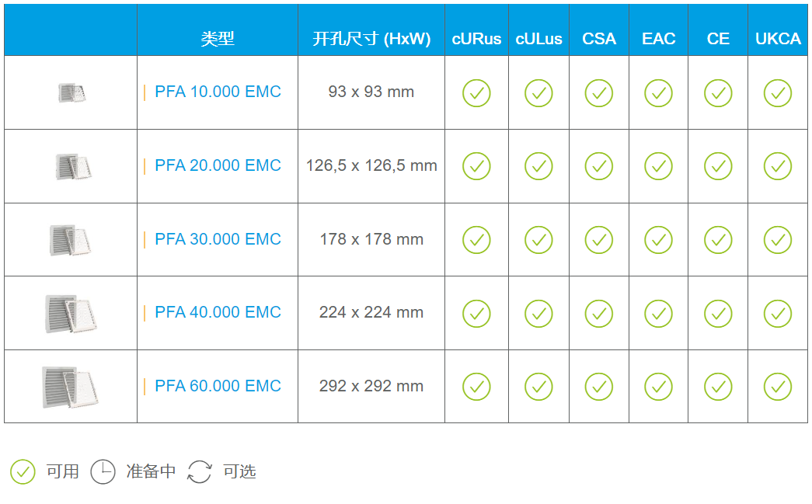Click the CSA checkmark for PFA 20.000 EMC
The width and height of the screenshot is (812, 504).
tap(598, 166)
